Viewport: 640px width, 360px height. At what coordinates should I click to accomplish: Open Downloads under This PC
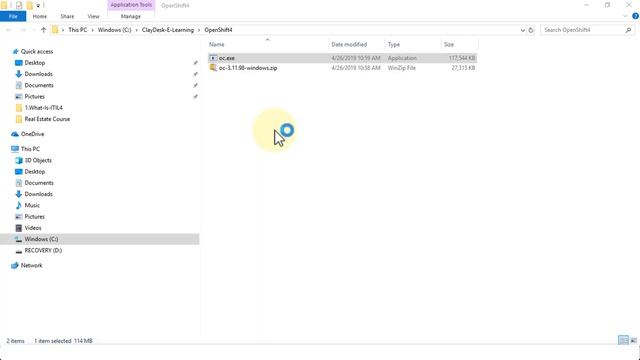[38, 194]
